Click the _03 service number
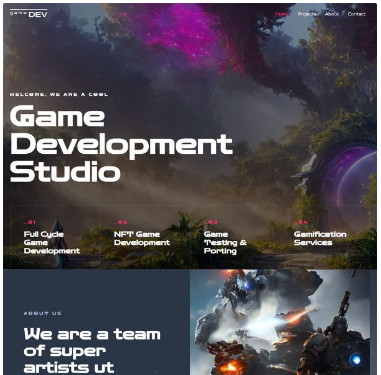The height and width of the screenshot is (375, 381). [211, 222]
